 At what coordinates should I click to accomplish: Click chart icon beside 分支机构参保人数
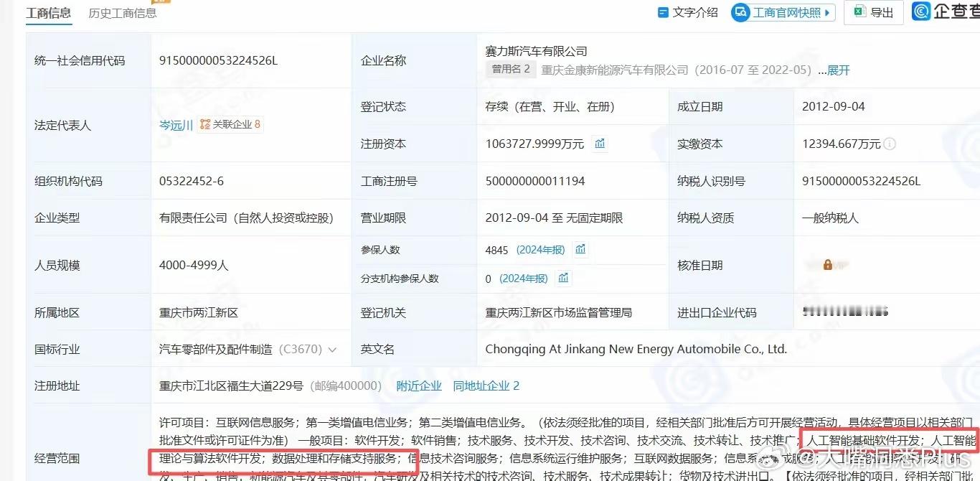click(563, 278)
